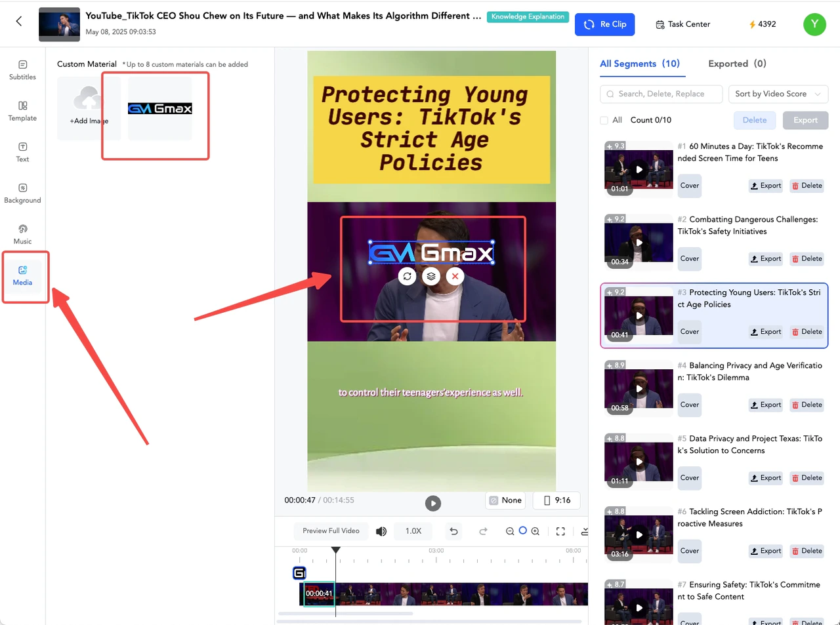
Task: Click the Search, Delete, Replace field
Action: 661,94
